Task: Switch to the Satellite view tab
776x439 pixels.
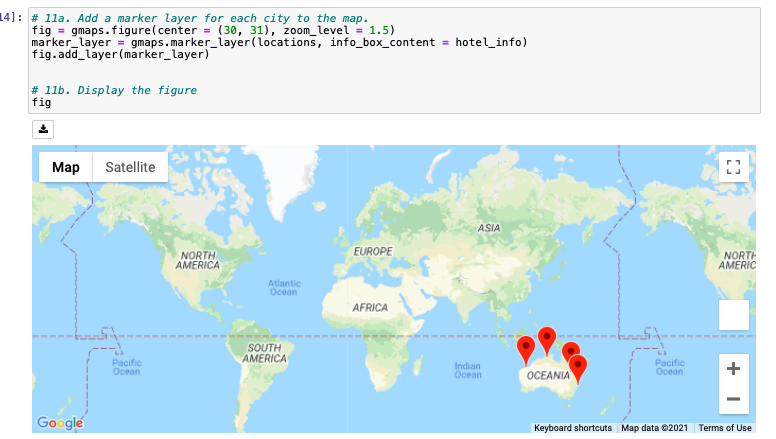Action: pos(130,167)
